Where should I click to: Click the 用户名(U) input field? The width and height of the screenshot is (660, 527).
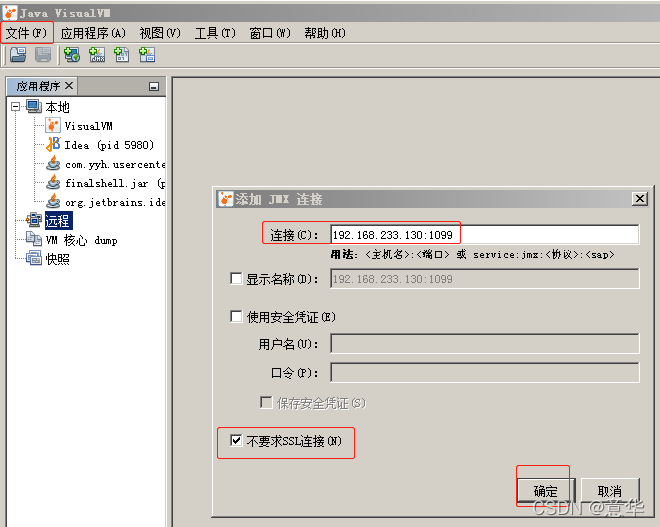[x=484, y=344]
